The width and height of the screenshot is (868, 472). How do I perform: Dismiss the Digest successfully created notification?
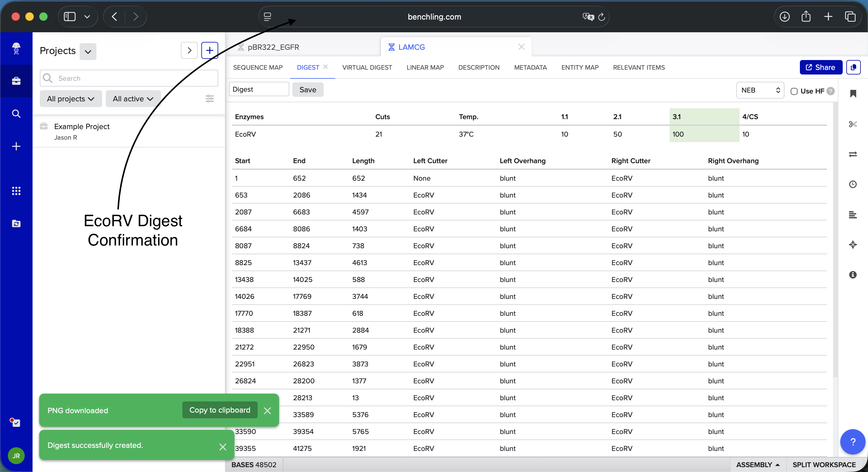click(223, 447)
